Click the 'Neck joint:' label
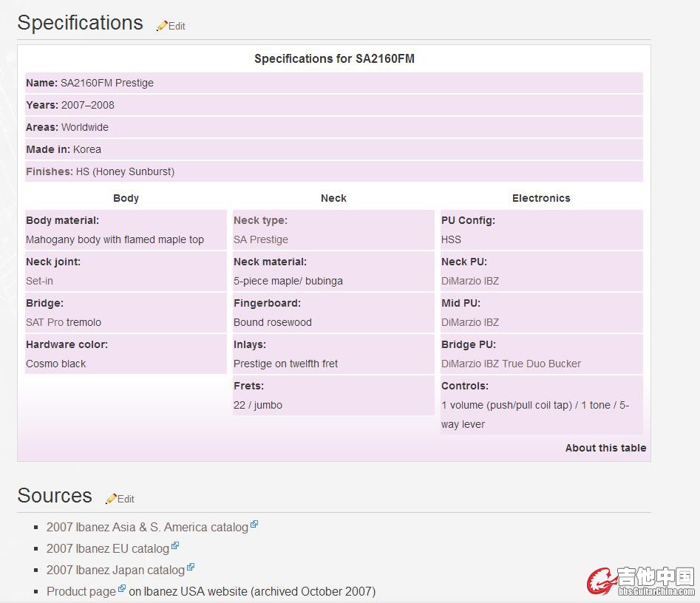Image resolution: width=700 pixels, height=603 pixels. click(53, 262)
